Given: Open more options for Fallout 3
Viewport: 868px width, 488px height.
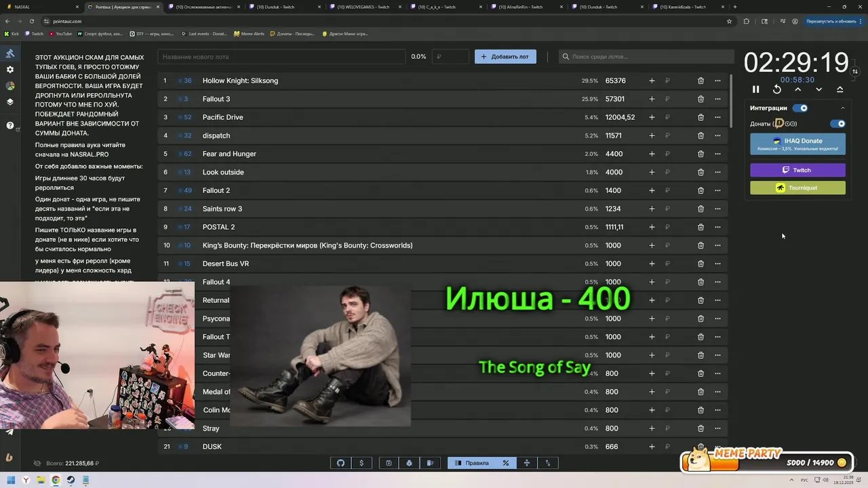Looking at the screenshot, I should coord(717,99).
